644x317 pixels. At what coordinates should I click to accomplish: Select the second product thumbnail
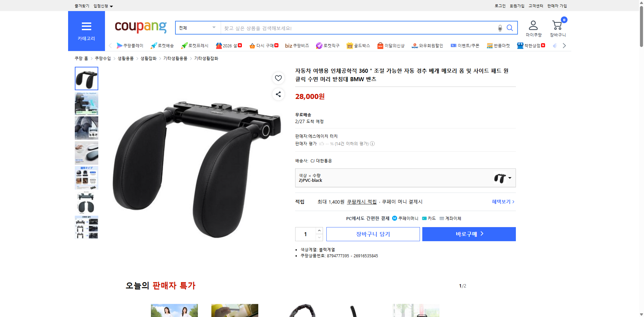click(86, 103)
